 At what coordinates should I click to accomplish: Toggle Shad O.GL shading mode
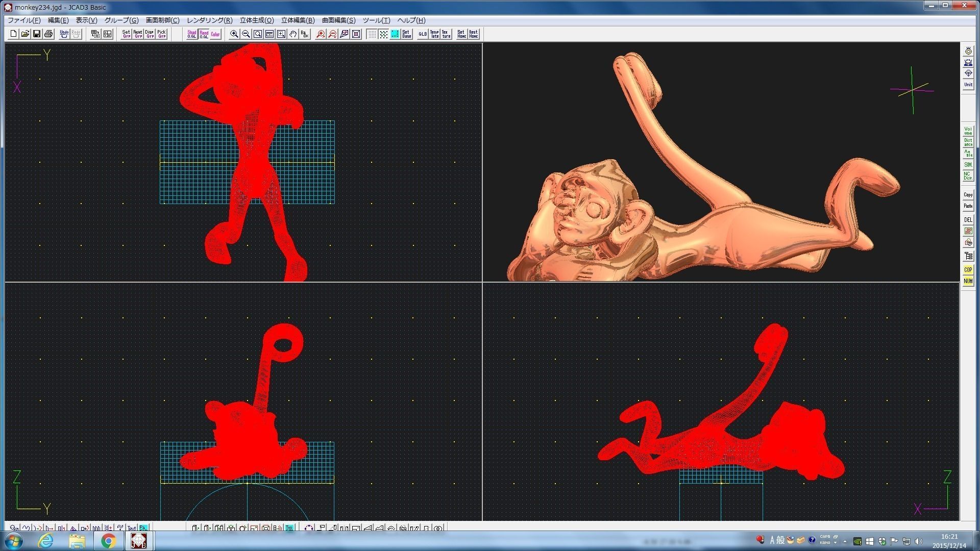(x=192, y=34)
